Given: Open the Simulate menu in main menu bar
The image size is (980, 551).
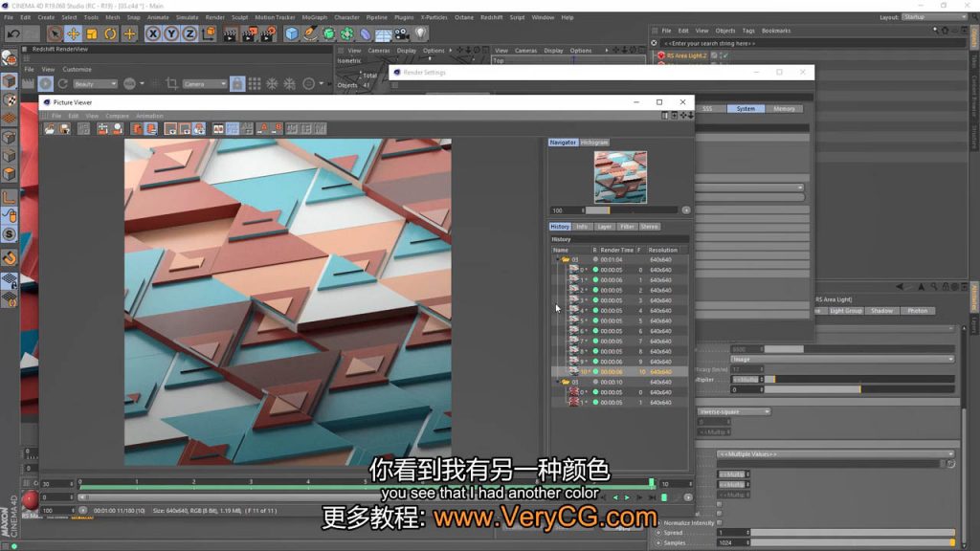Looking at the screenshot, I should (x=187, y=17).
